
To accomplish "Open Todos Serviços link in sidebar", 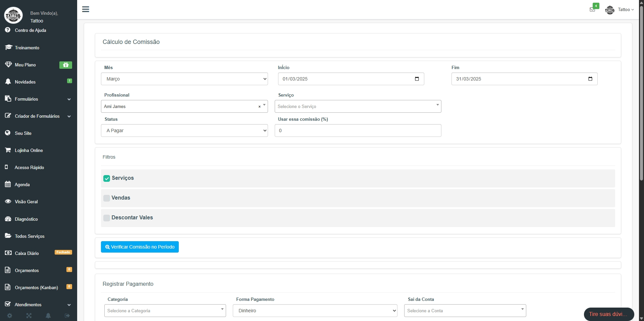I will [x=30, y=236].
